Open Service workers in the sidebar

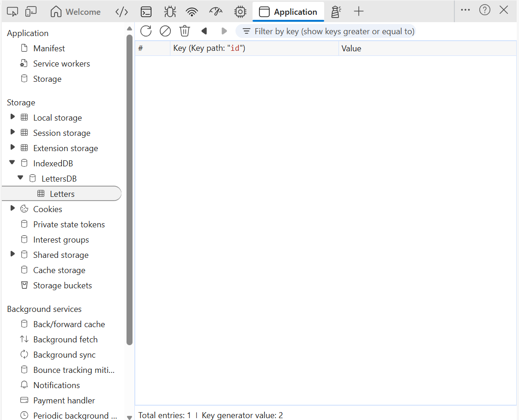61,64
